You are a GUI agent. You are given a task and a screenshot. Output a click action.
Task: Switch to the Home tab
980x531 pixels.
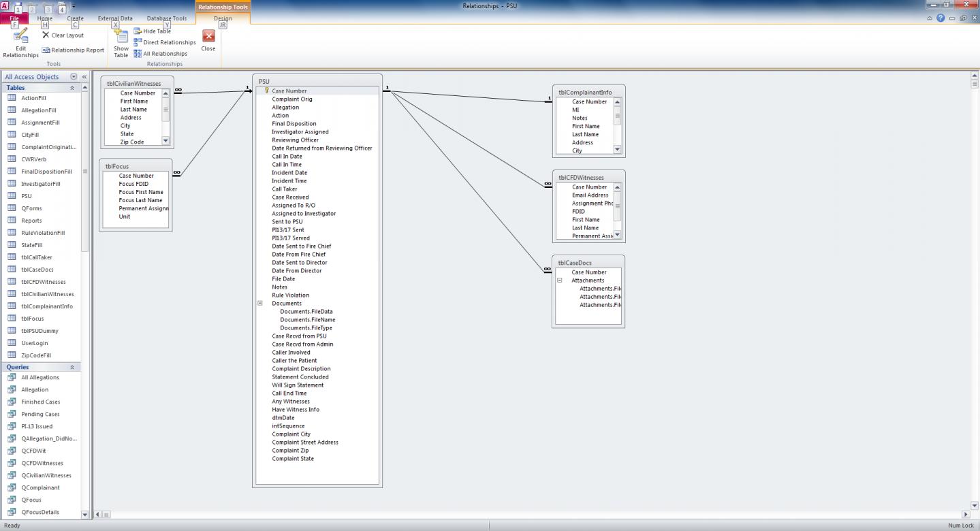tap(45, 18)
